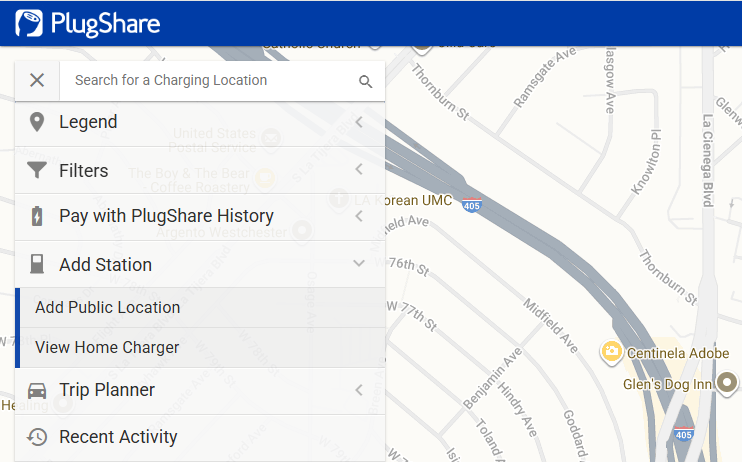
Task: Click the Legend map pin icon
Action: (37, 122)
